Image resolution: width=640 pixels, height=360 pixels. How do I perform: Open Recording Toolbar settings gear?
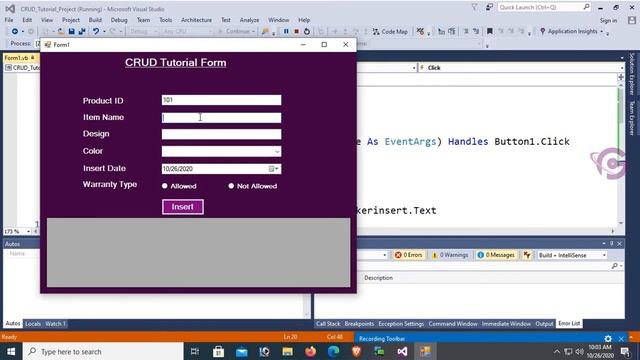point(608,339)
